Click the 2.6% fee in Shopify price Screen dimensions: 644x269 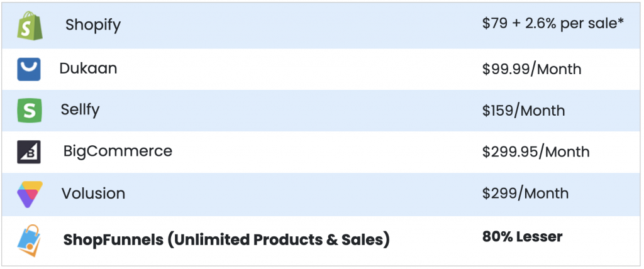tap(540, 24)
